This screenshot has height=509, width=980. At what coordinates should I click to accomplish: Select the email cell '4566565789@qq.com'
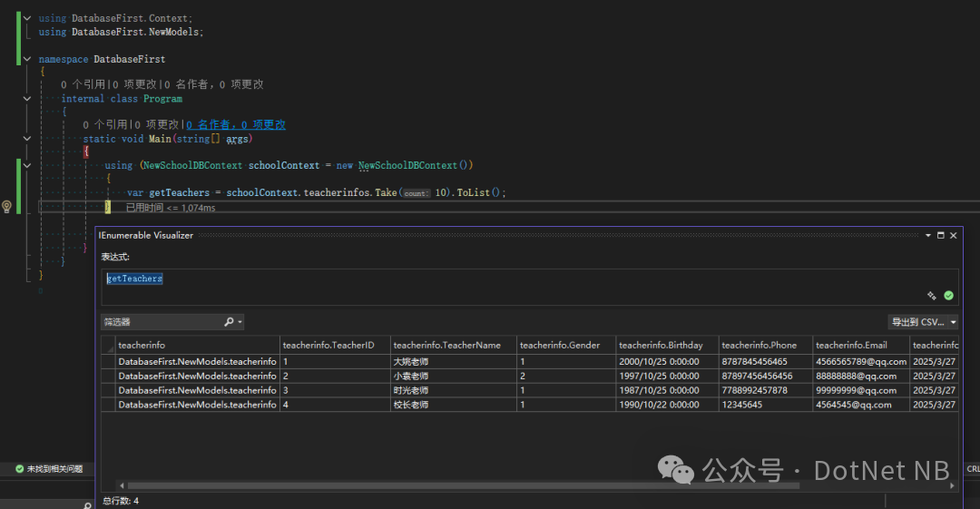click(860, 361)
